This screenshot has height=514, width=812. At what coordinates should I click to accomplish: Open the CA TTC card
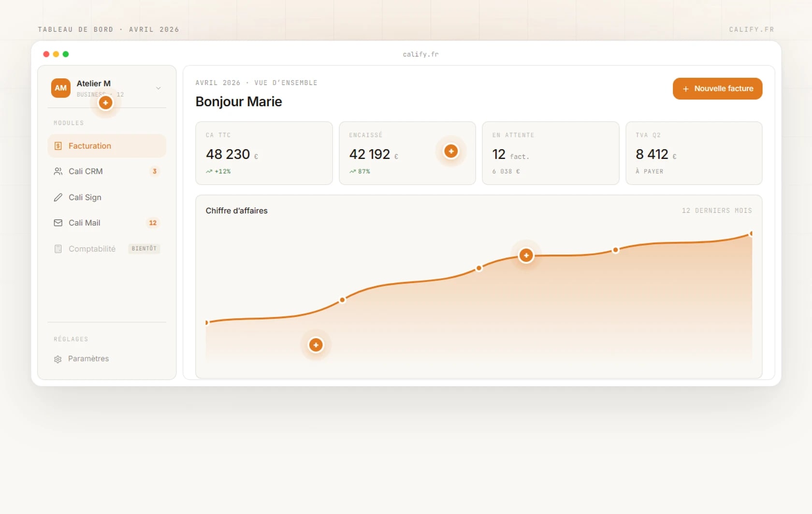(264, 153)
